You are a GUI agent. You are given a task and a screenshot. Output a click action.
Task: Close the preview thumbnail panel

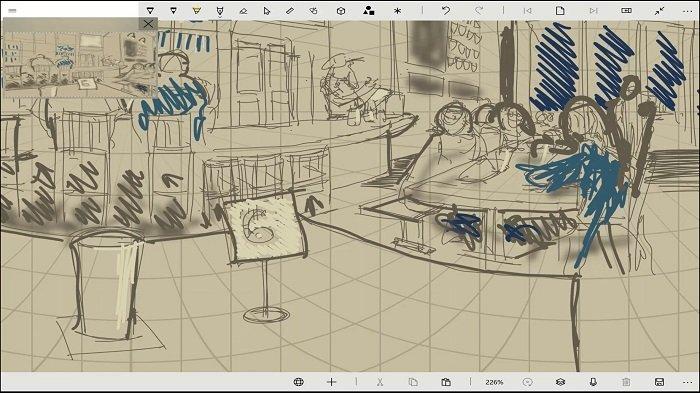point(148,24)
